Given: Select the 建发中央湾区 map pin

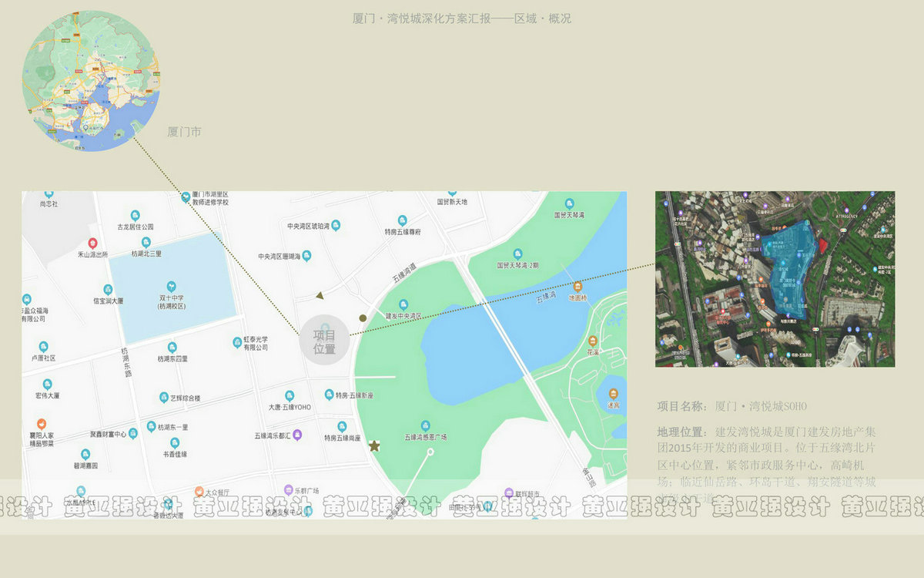Looking at the screenshot, I should tap(403, 304).
